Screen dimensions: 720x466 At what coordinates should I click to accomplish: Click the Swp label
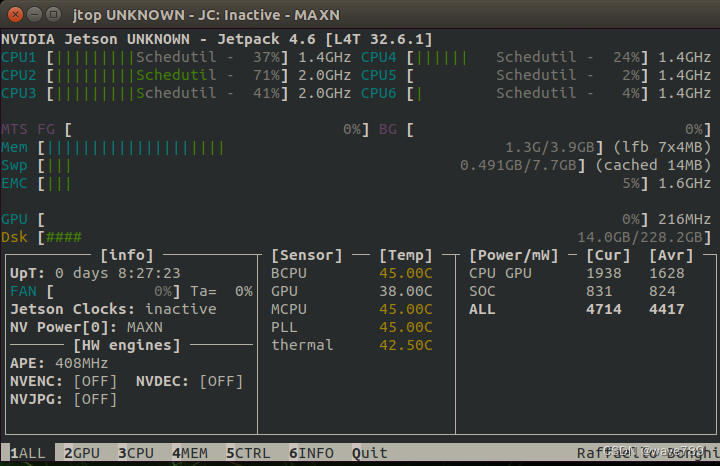[x=14, y=165]
